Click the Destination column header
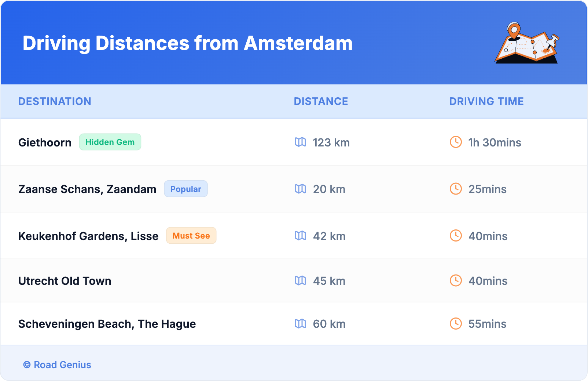The width and height of the screenshot is (588, 381). (x=55, y=101)
